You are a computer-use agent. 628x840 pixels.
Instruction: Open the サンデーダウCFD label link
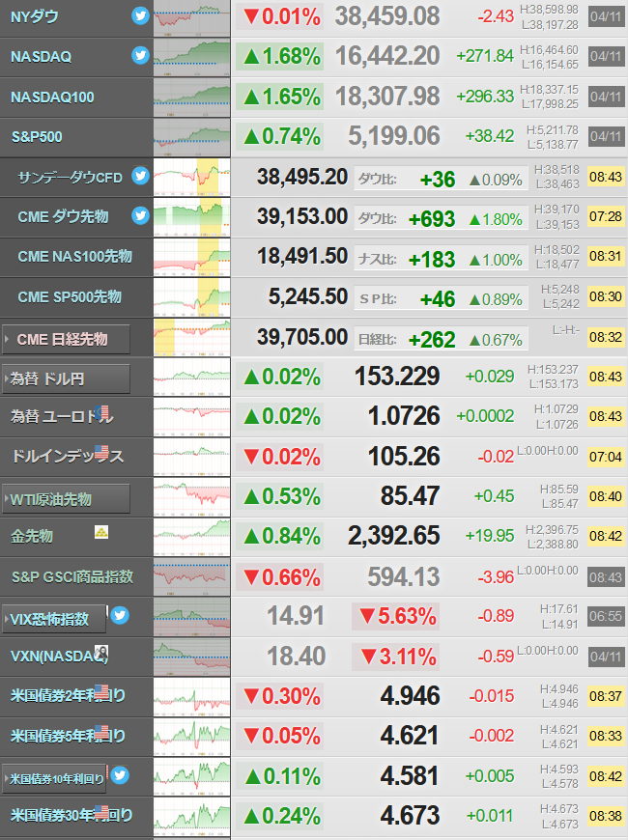tap(71, 178)
